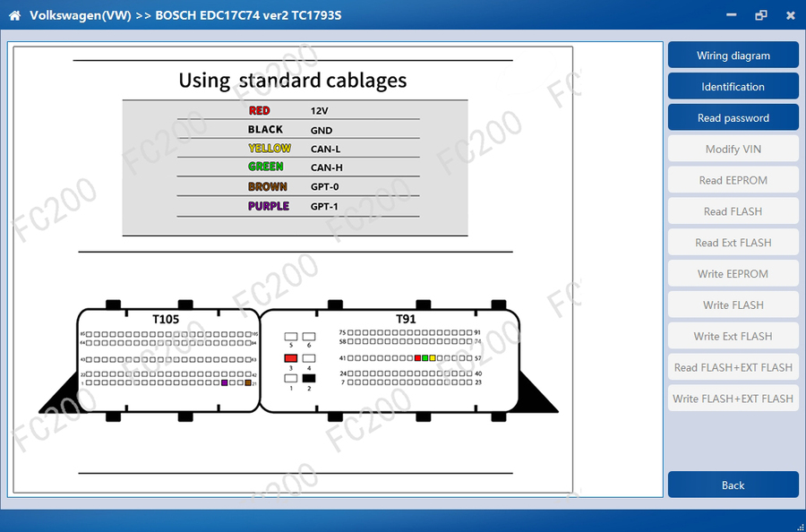
Task: Click the restore window icon
Action: click(761, 15)
